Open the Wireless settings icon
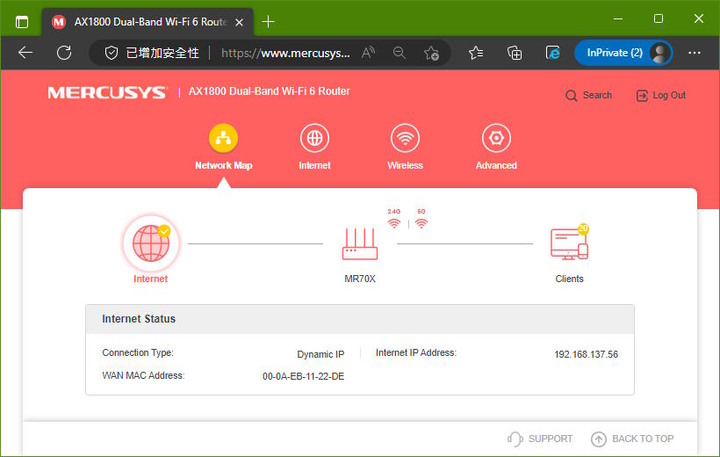 405,138
